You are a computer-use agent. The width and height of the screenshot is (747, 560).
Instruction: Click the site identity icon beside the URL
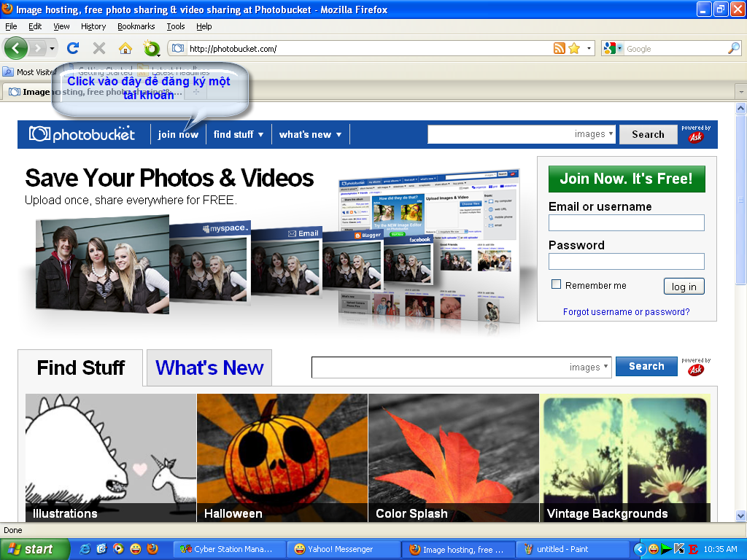point(178,49)
